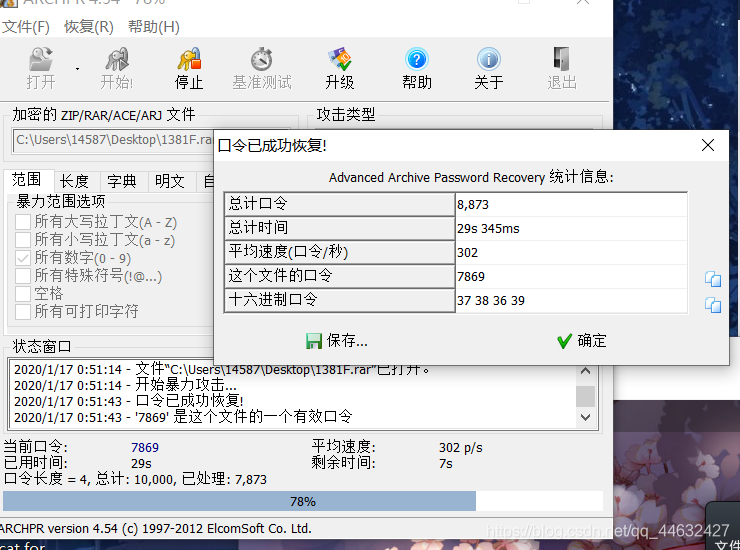Confirm the dialog with 确定
This screenshot has height=550, width=740.
point(581,340)
